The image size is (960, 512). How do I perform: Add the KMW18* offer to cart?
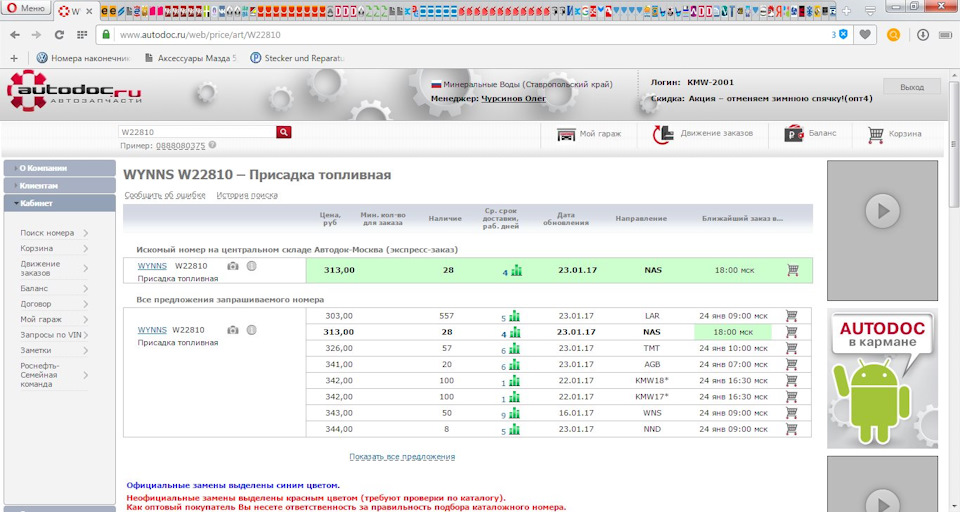click(x=792, y=380)
